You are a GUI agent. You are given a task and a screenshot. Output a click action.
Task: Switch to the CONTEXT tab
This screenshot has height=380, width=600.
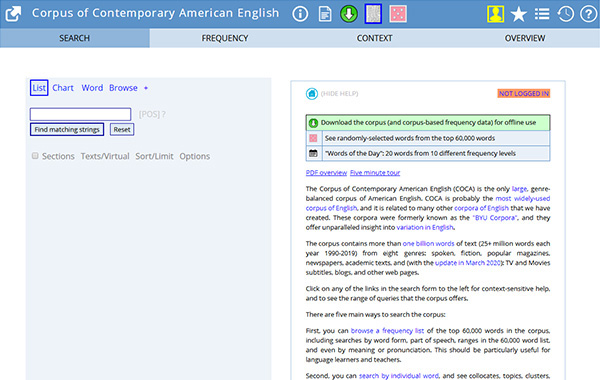pos(374,38)
